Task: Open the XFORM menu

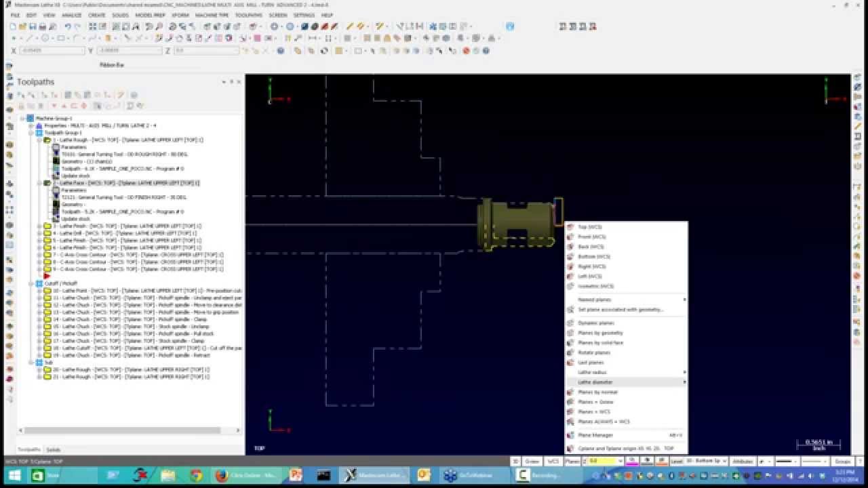Action: (180, 15)
